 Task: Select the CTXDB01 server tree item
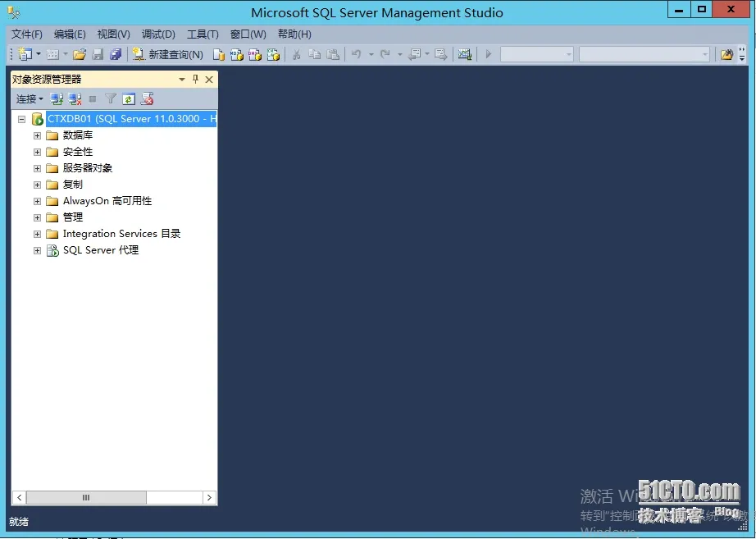pyautogui.click(x=131, y=119)
